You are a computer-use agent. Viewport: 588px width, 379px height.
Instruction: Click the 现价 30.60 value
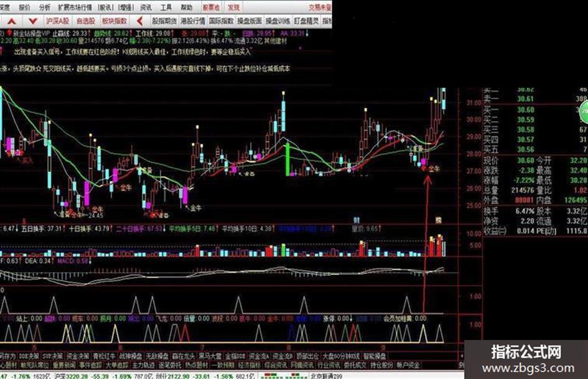tap(525, 160)
